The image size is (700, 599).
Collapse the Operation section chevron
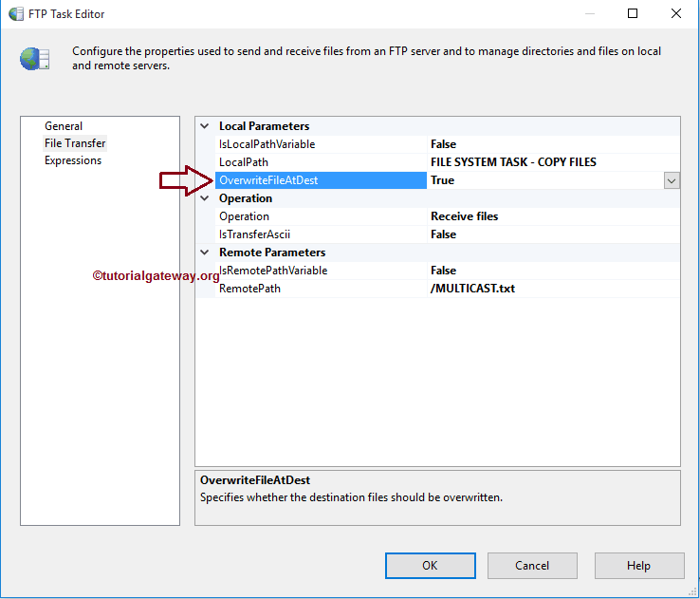(205, 198)
